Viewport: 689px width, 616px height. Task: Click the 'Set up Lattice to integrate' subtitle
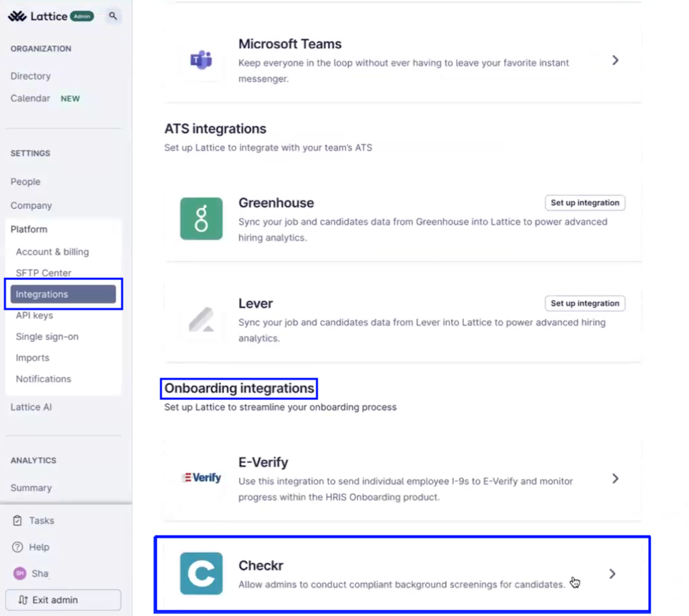[x=268, y=147]
